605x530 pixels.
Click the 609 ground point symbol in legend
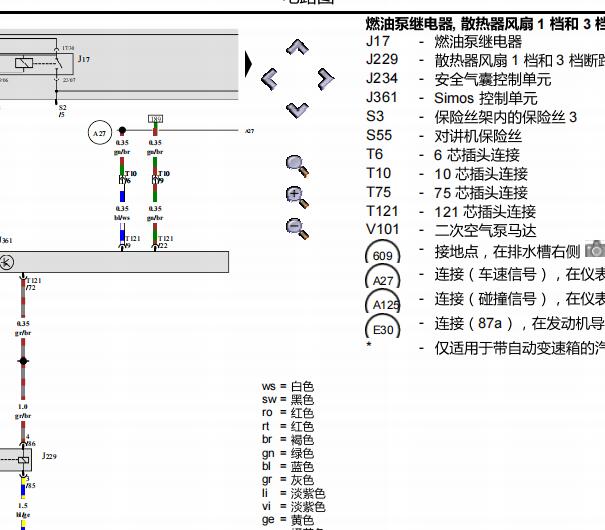tap(382, 252)
